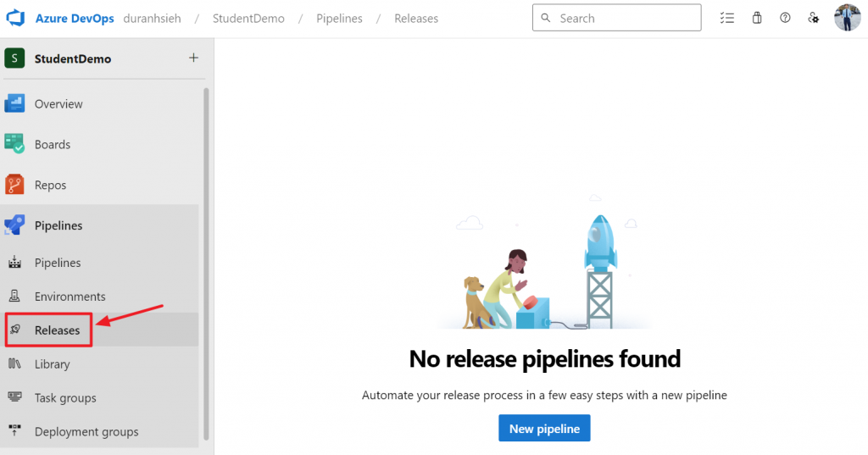Open the user profile avatar
Image resolution: width=868 pixels, height=455 pixels.
848,18
